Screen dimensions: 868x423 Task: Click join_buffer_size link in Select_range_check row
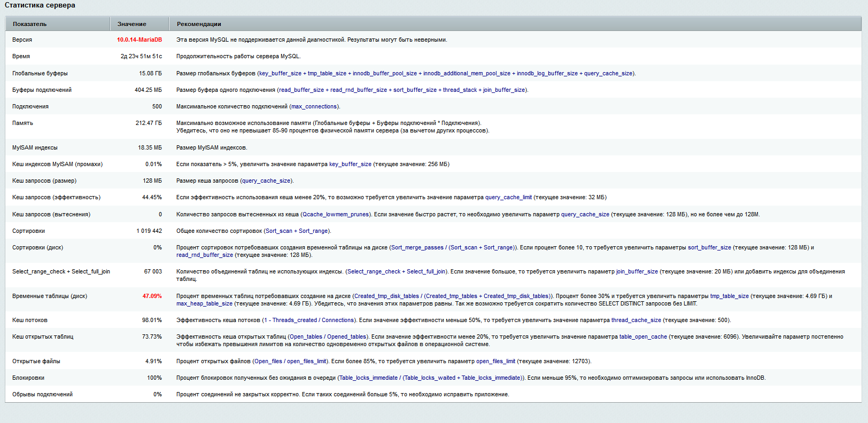tap(637, 271)
